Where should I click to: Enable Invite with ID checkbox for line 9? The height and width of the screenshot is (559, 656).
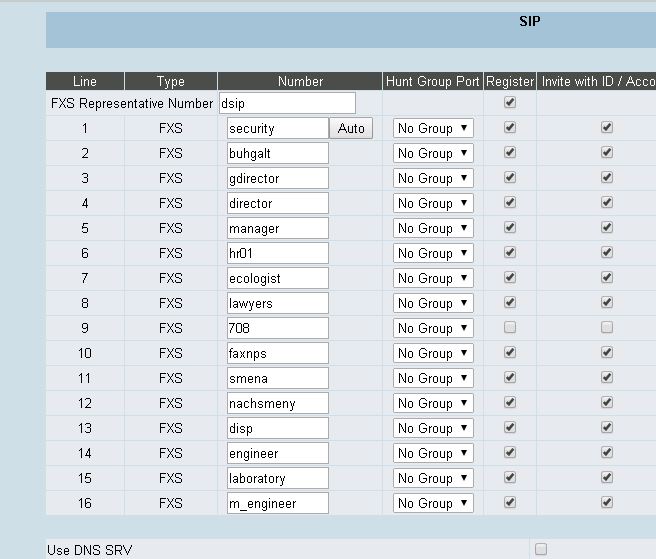(606, 328)
